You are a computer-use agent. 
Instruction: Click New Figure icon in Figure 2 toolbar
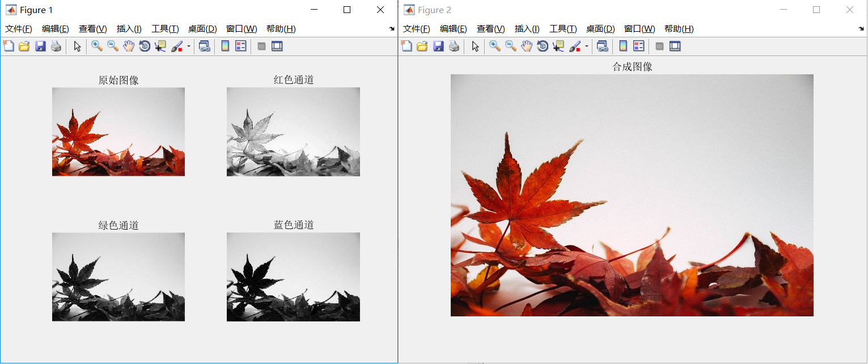click(406, 46)
